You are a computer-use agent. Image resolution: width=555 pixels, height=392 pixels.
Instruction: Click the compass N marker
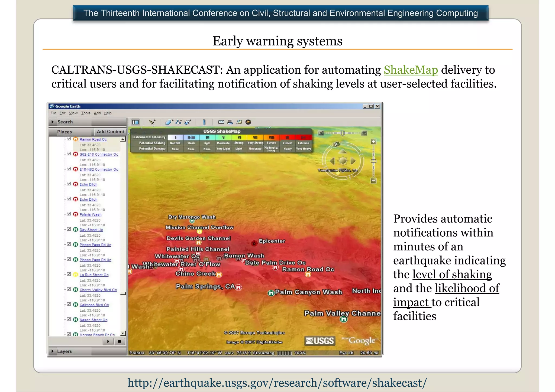tap(336, 144)
